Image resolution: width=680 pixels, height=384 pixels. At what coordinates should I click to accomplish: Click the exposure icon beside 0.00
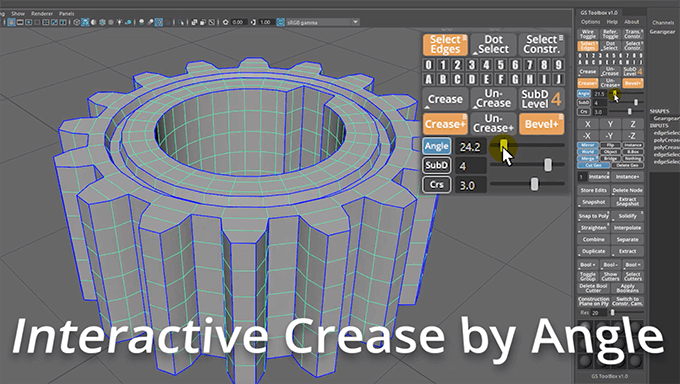tap(226, 22)
